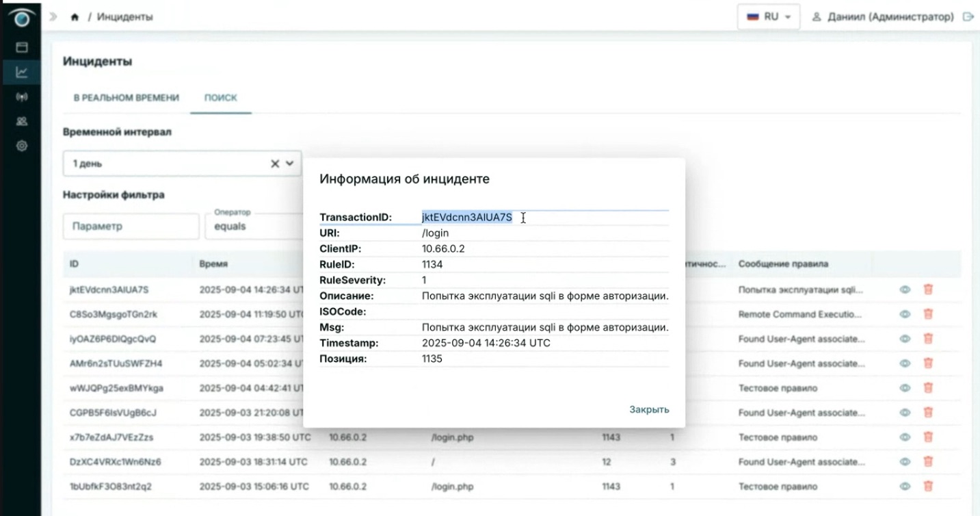Viewport: 980px width, 516px height.
Task: Delete incident 1bUbfkF3O83nt2q2
Action: [928, 487]
